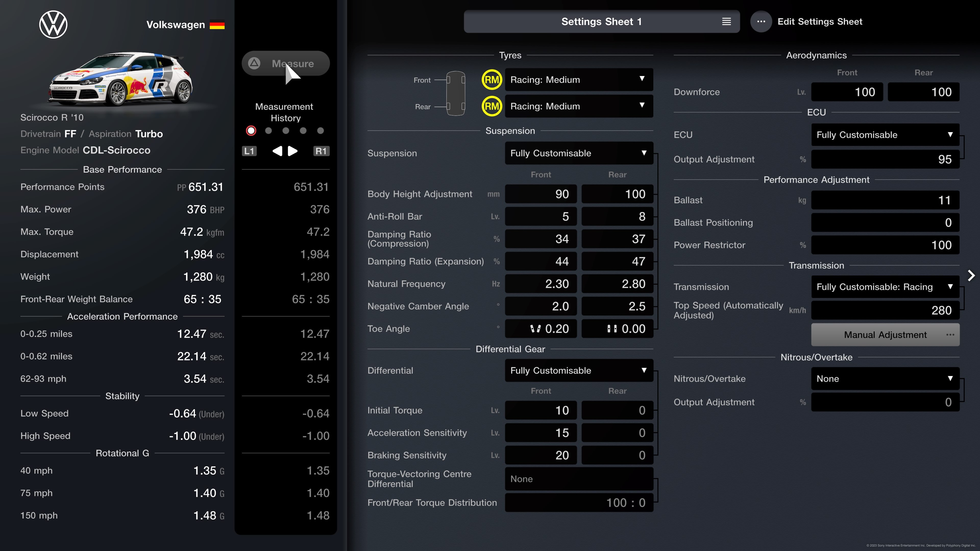This screenshot has height=551, width=980.
Task: Click the measurement history record button
Action: click(x=252, y=131)
